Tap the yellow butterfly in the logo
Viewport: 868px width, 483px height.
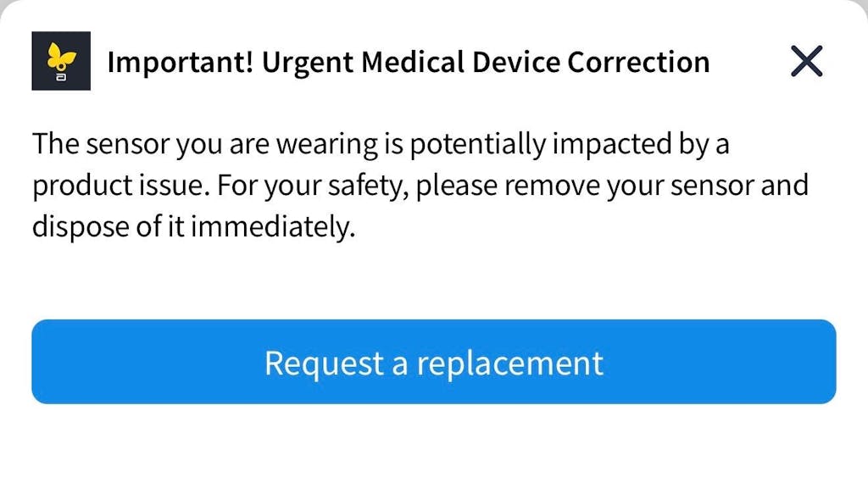tap(61, 56)
